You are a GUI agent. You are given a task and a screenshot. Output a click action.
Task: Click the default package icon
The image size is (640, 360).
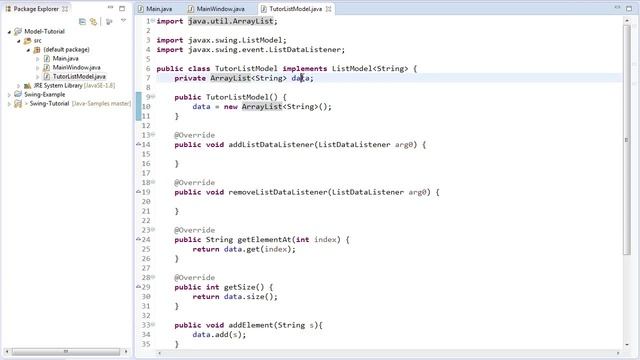37,50
